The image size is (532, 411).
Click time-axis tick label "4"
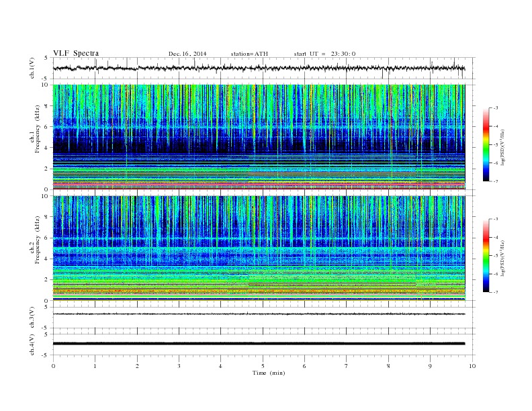(x=220, y=366)
